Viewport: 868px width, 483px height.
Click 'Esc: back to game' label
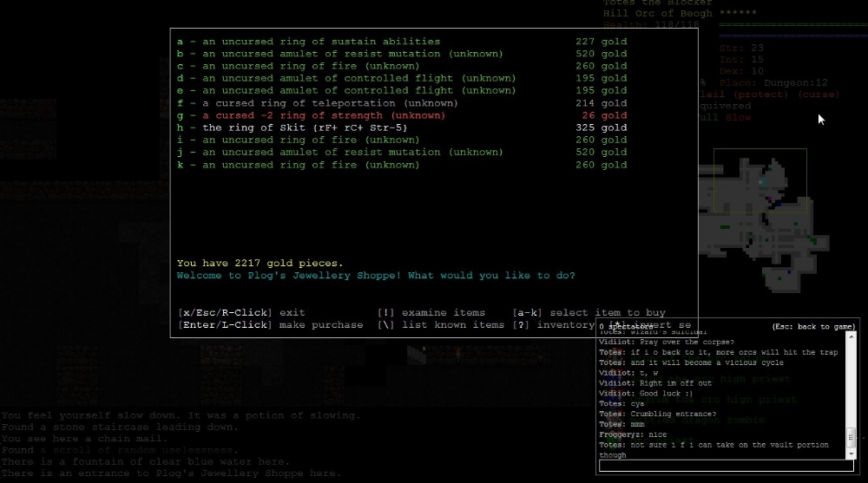point(814,327)
